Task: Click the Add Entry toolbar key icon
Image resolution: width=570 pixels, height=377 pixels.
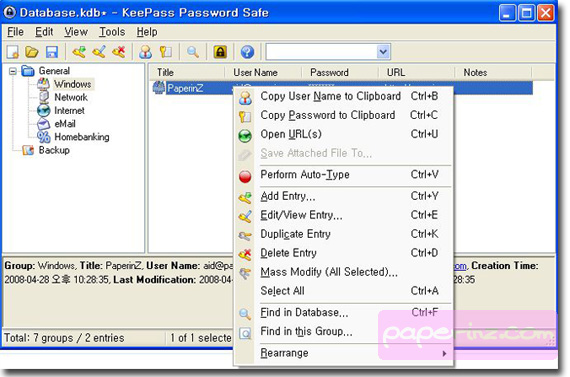Action: point(79,52)
